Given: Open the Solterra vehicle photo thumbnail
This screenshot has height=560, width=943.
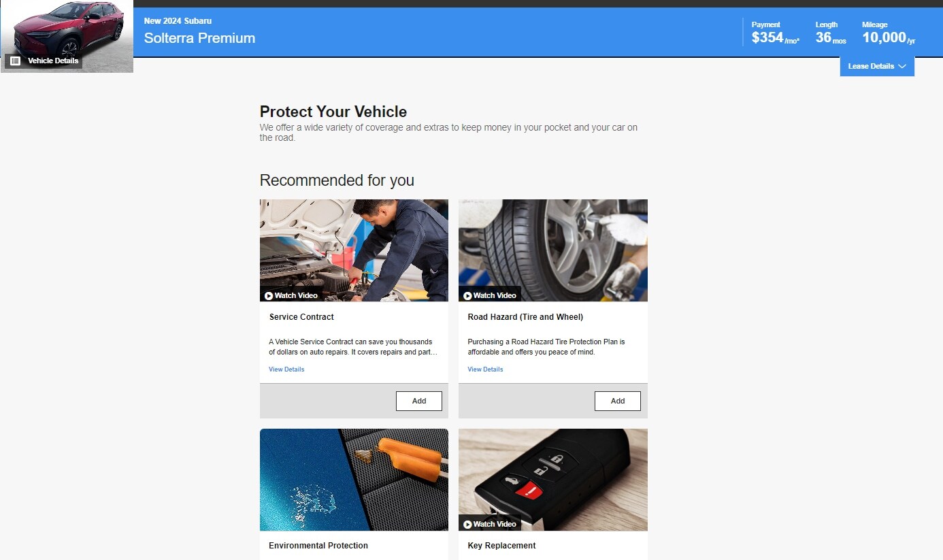Looking at the screenshot, I should pyautogui.click(x=67, y=31).
